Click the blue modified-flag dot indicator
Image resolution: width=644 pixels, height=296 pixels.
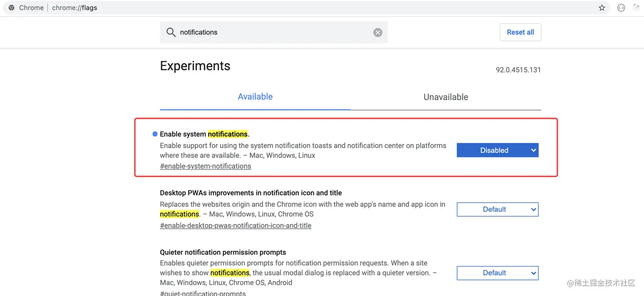pyautogui.click(x=155, y=134)
